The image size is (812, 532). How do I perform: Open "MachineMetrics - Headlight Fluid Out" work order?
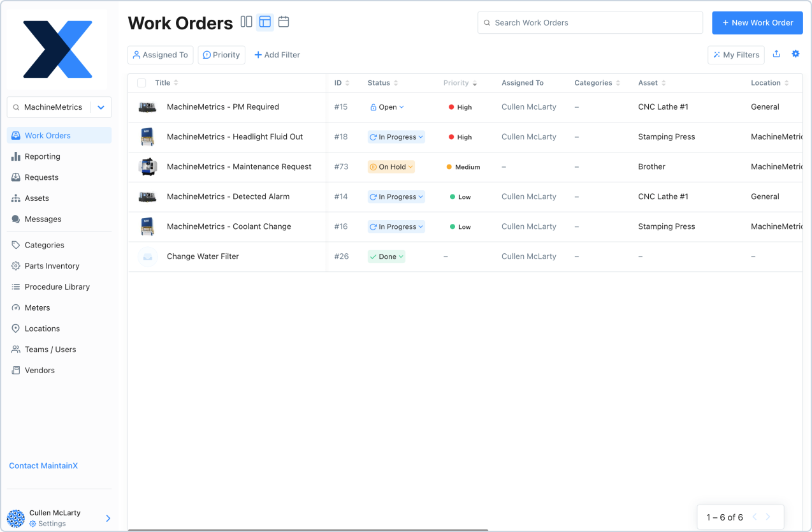[235, 137]
